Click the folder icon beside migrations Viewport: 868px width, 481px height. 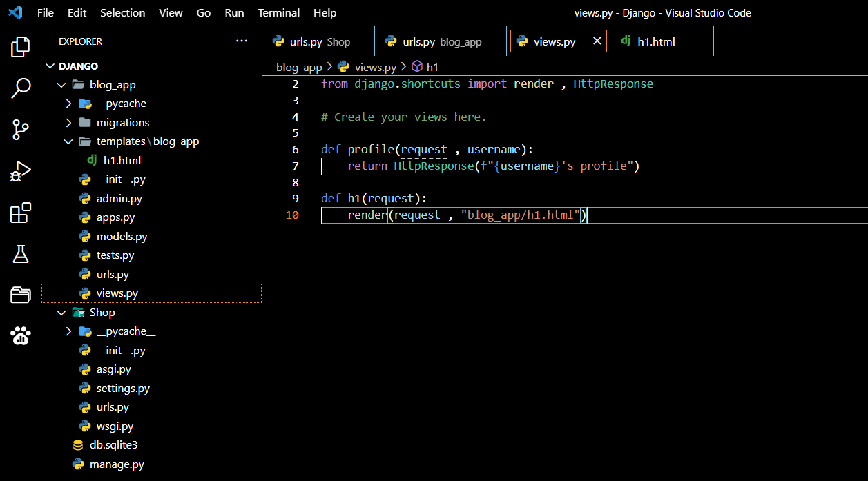coord(85,122)
